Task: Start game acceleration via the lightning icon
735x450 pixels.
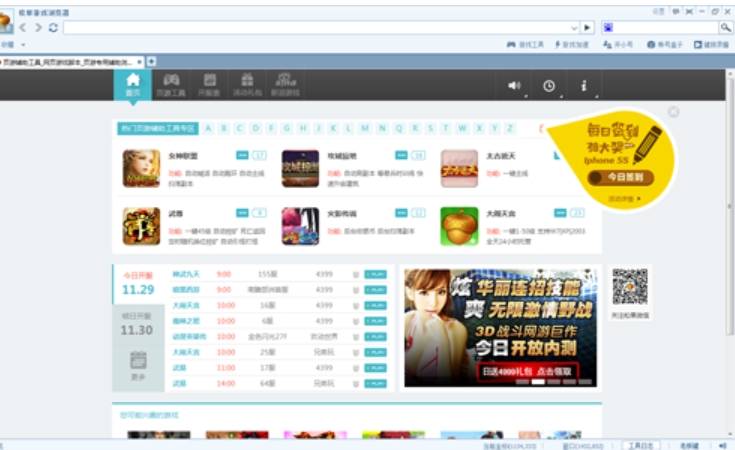Action: click(x=572, y=45)
